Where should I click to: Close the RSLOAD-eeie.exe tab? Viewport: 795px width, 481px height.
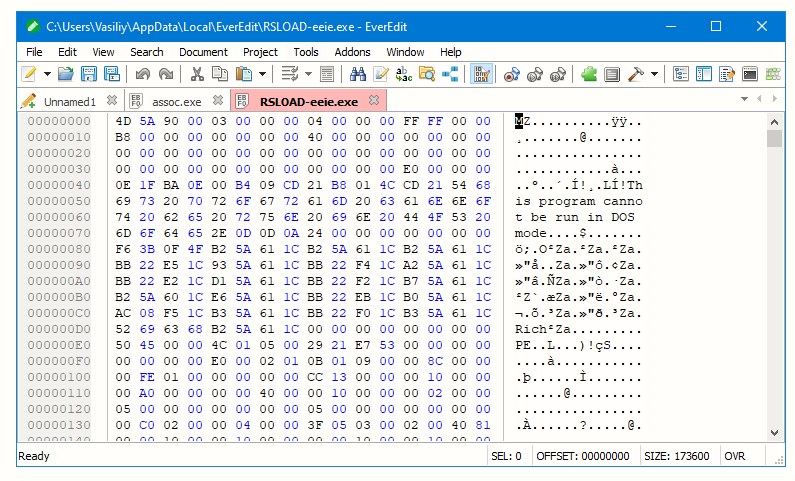click(374, 100)
